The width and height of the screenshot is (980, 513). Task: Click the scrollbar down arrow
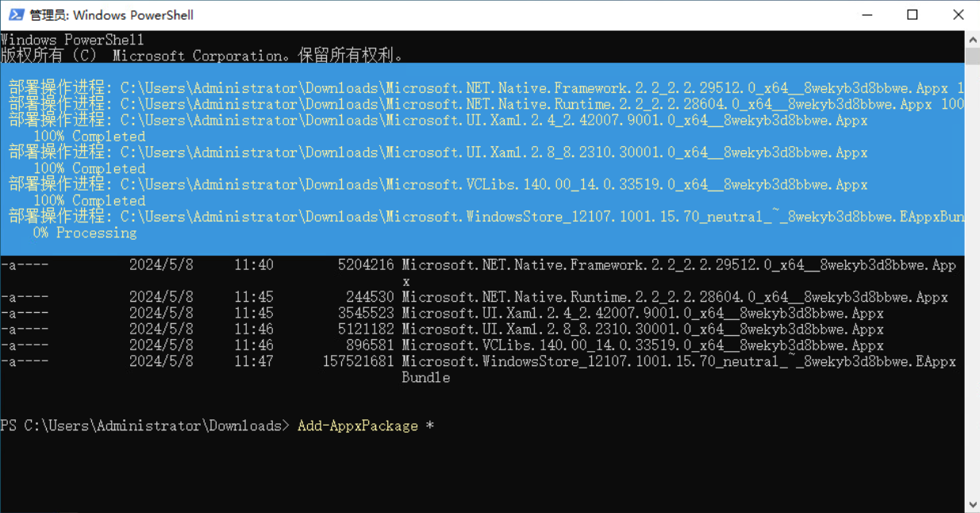coord(972,505)
